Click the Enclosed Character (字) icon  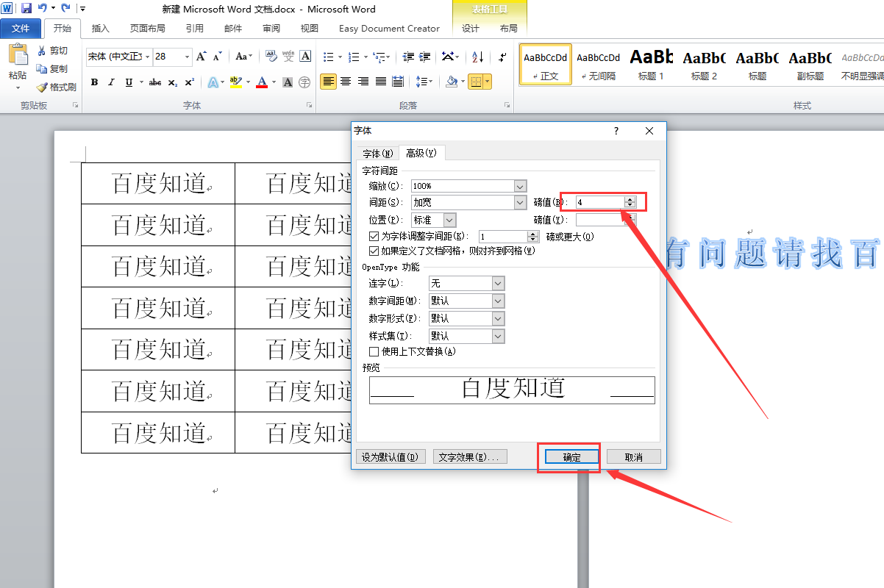pyautogui.click(x=305, y=82)
